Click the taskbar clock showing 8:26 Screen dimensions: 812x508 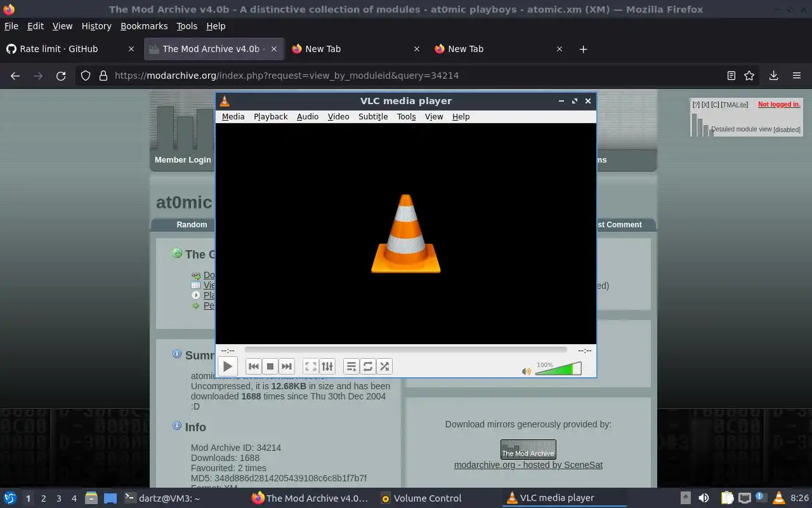pos(799,498)
